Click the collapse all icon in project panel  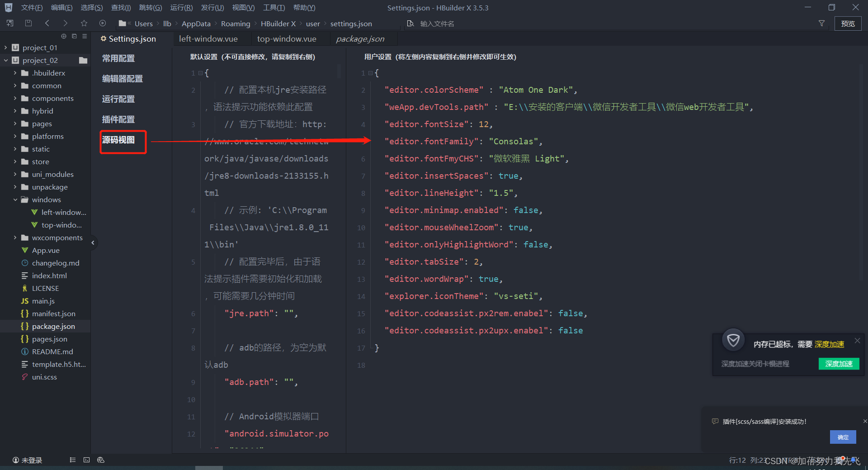tap(74, 36)
